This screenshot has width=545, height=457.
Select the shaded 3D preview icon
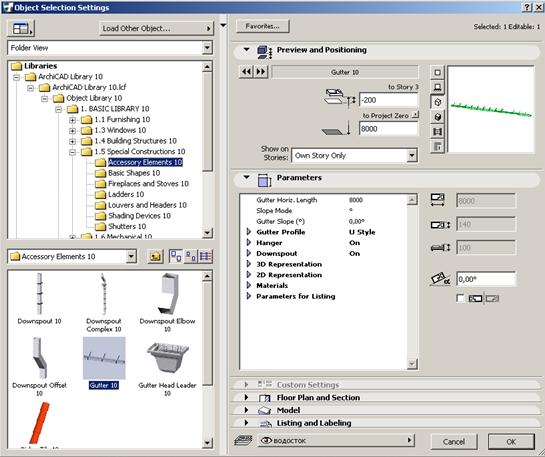tap(438, 117)
